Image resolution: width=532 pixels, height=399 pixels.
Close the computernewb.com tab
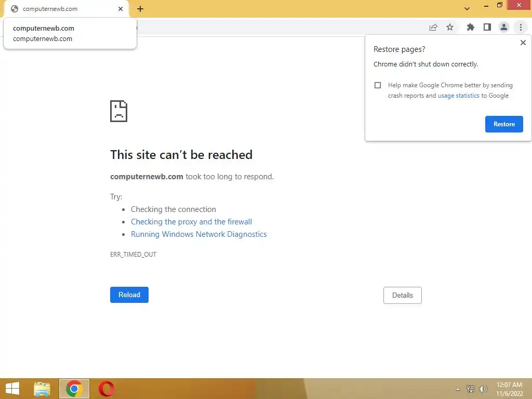click(x=121, y=9)
